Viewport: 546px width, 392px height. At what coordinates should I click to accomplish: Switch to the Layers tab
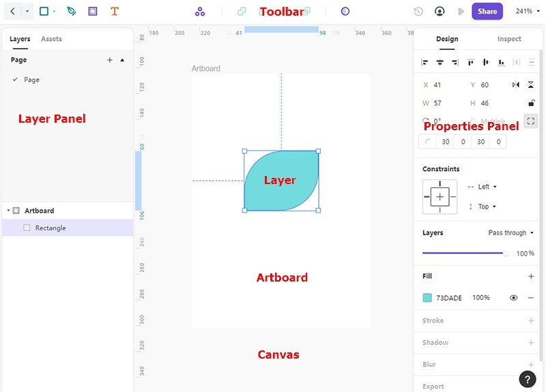[20, 39]
